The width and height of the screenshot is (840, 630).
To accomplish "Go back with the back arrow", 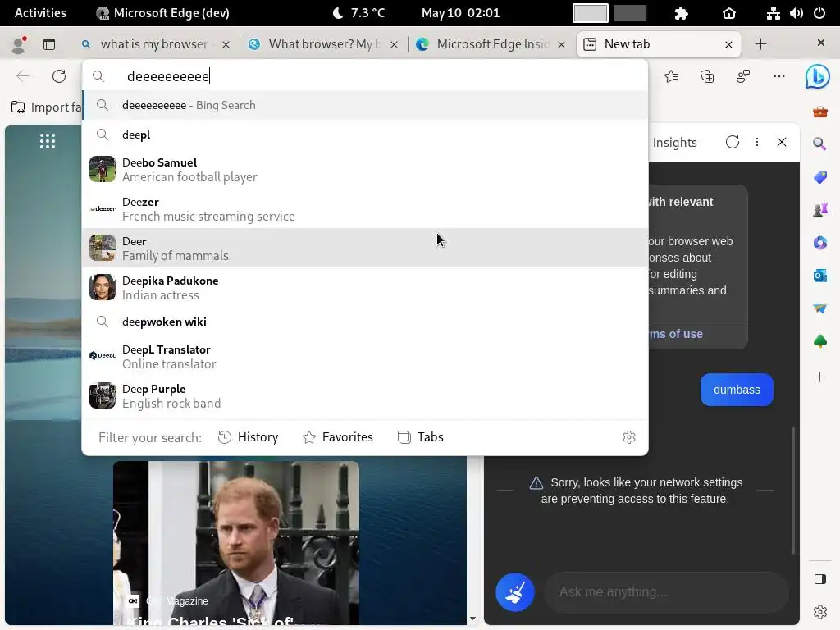I will 23,76.
